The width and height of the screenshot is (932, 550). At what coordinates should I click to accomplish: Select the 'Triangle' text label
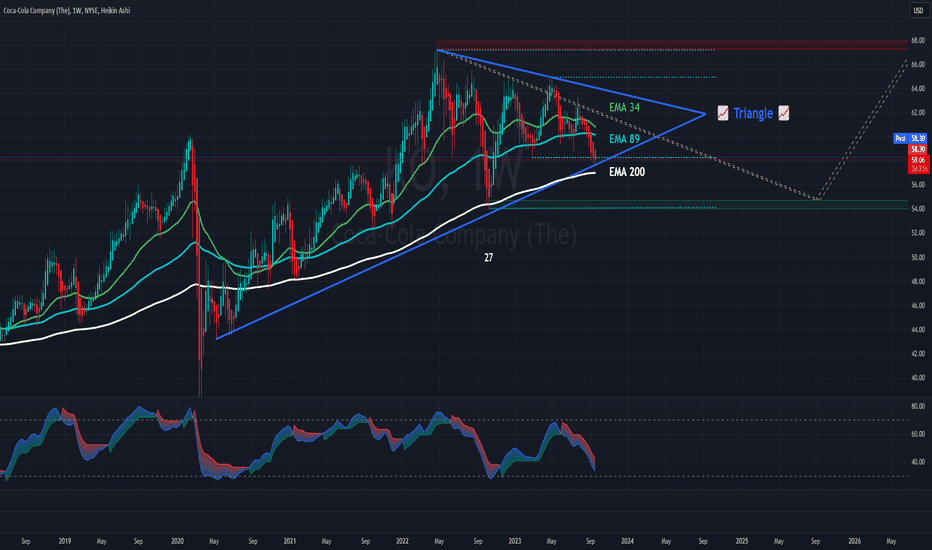coord(752,113)
